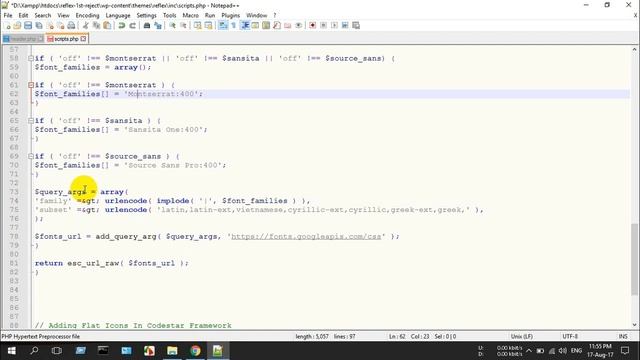
Task: Toggle file monitoring eye icon
Action: pos(298,25)
